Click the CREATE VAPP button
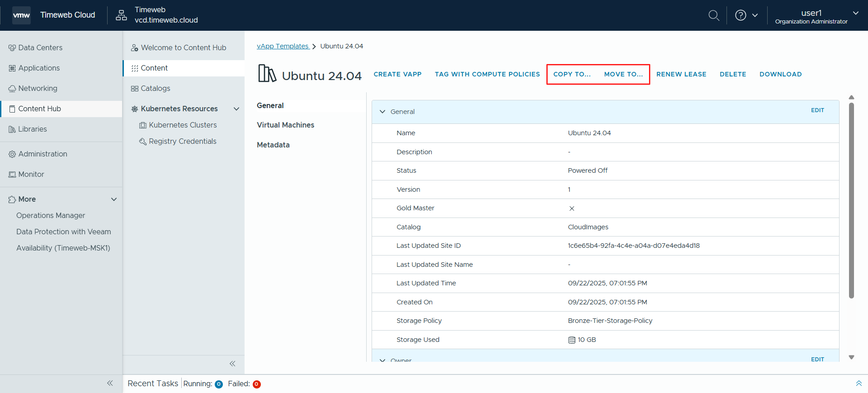 (x=398, y=74)
